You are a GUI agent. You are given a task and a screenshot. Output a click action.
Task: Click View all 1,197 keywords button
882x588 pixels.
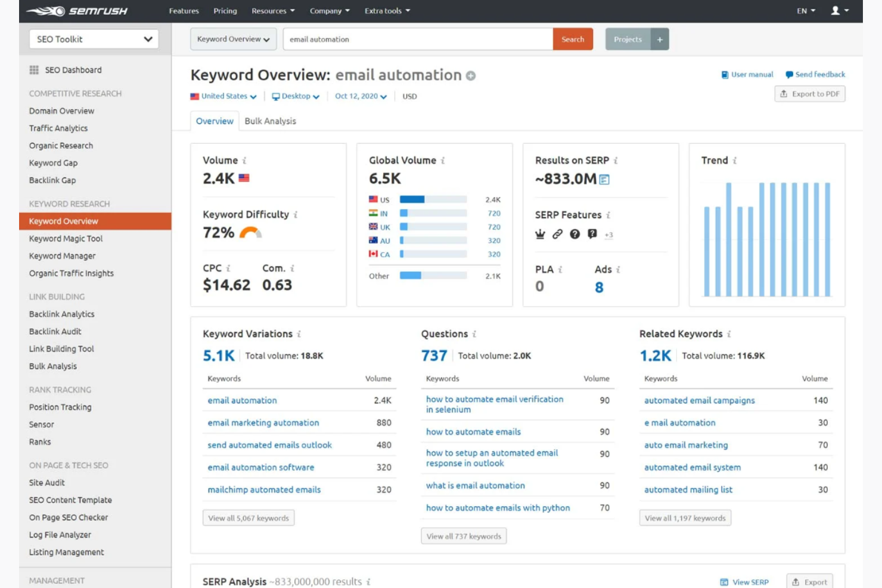click(685, 518)
